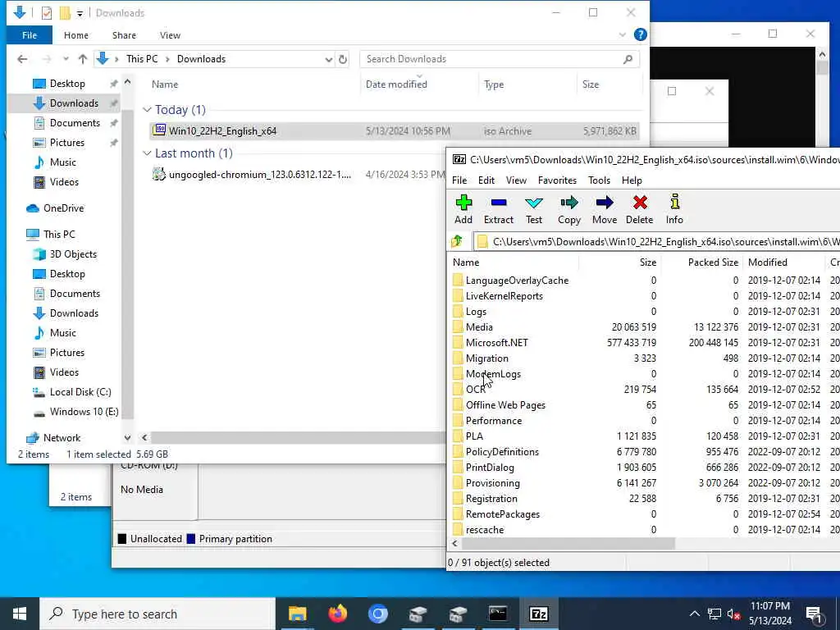Open the Help menu in 7-Zip

632,180
